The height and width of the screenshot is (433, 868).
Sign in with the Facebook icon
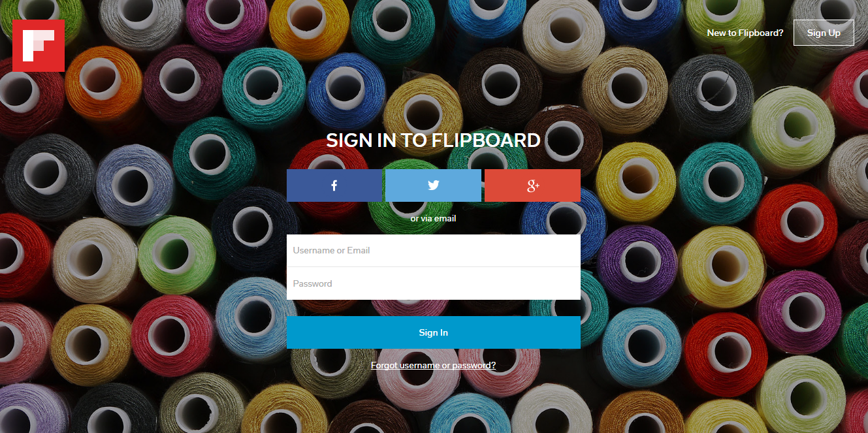coord(334,185)
